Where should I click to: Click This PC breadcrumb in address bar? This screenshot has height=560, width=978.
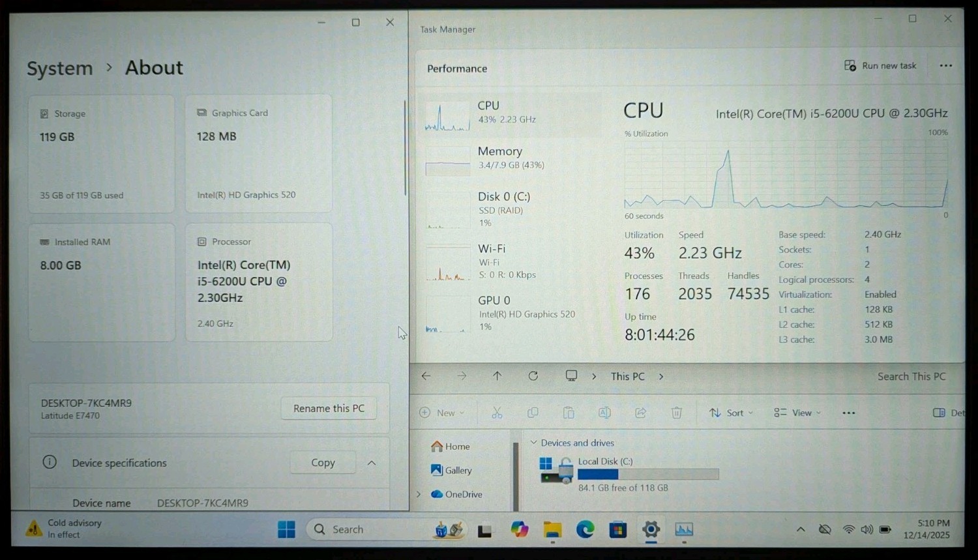click(627, 377)
